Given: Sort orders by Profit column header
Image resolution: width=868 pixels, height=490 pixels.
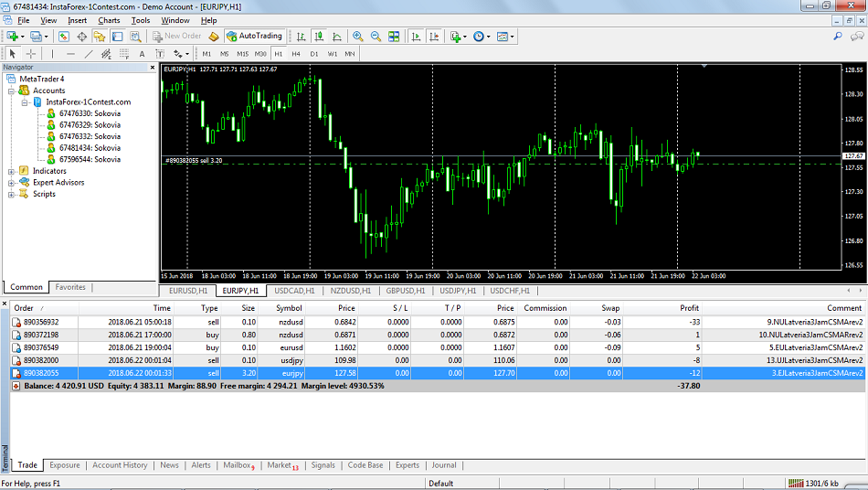Looking at the screenshot, I should [x=689, y=308].
